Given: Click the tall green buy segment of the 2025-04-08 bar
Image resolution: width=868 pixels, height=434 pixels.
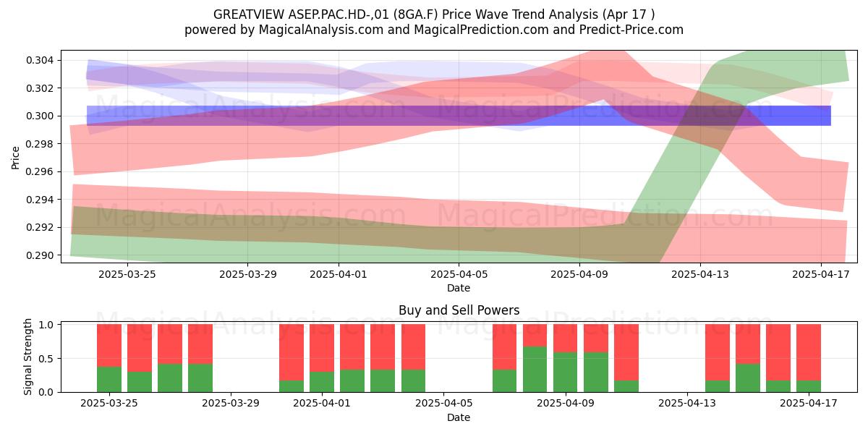Looking at the screenshot, I should [x=535, y=370].
